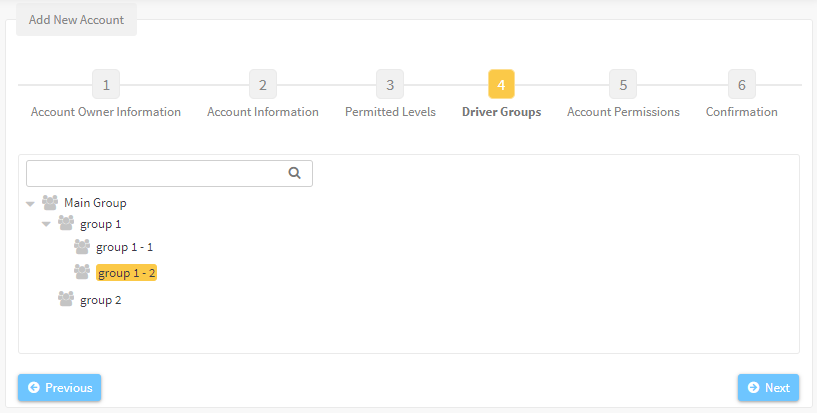This screenshot has width=817, height=413.
Task: Click the search magnifier icon
Action: pos(294,173)
